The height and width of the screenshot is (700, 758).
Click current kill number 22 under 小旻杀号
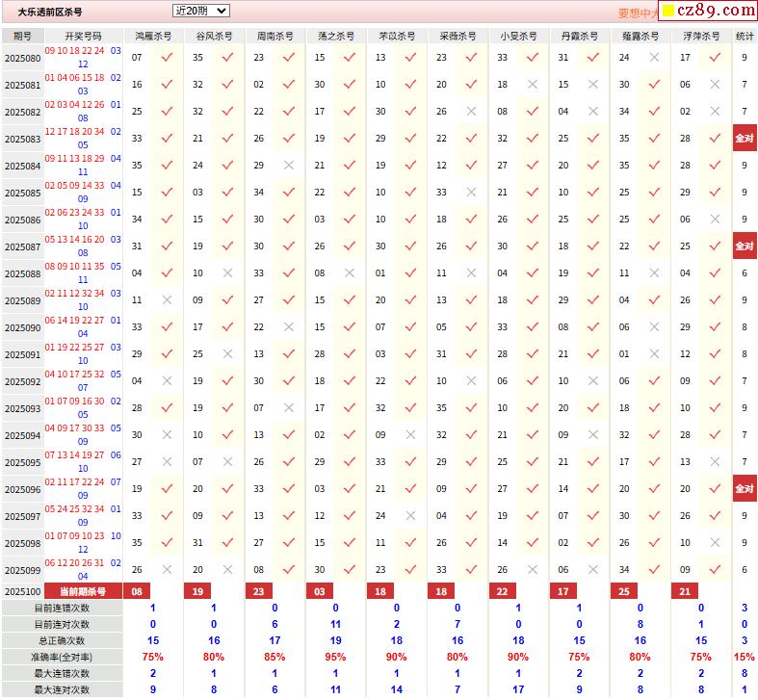502,591
